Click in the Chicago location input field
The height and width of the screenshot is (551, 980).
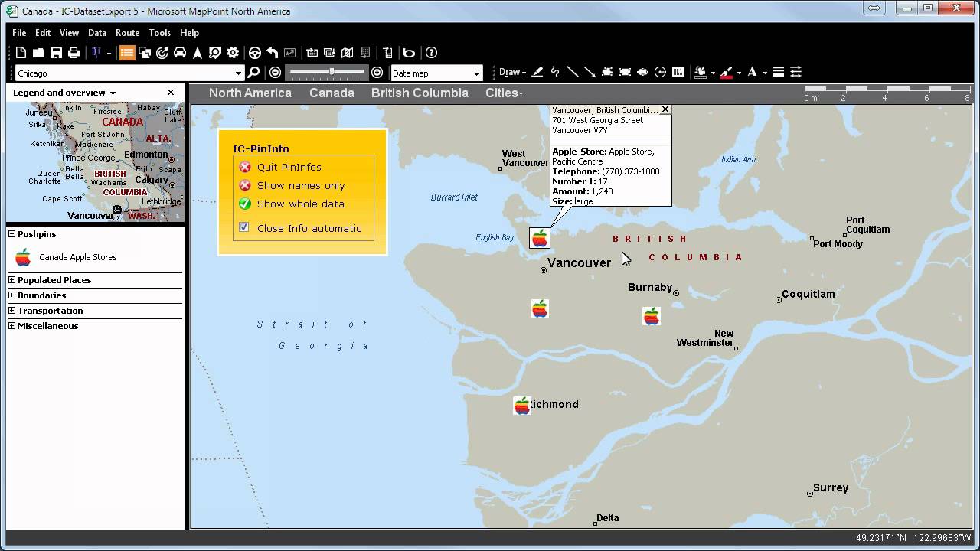[123, 73]
